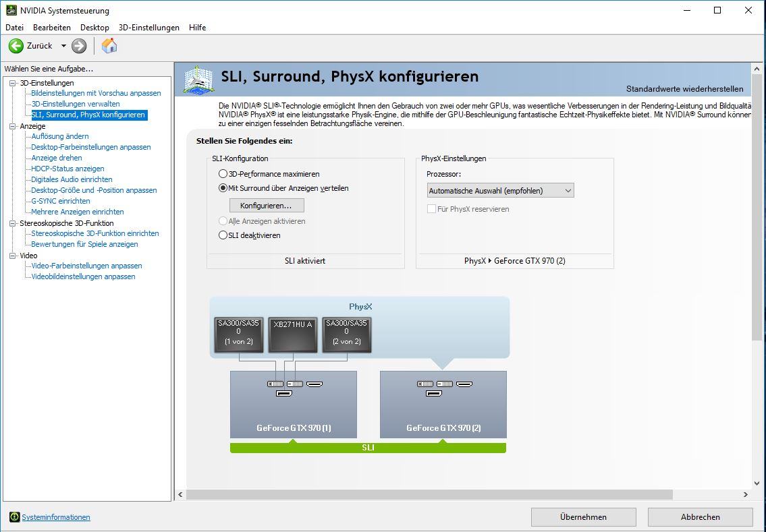Open the Desktop menu
The image size is (766, 532).
pos(94,28)
